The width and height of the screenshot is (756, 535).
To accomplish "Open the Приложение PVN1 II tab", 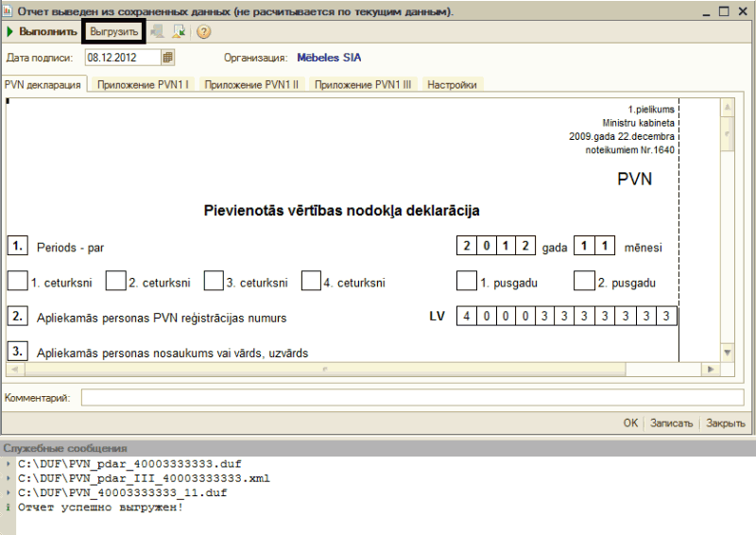I will 254,84.
